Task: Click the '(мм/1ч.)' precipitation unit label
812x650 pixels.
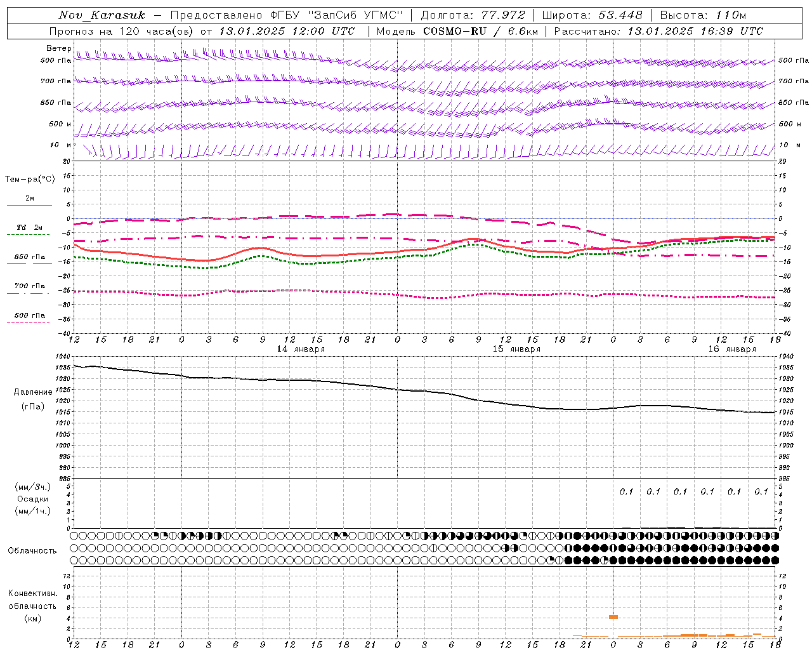Action: 33,511
